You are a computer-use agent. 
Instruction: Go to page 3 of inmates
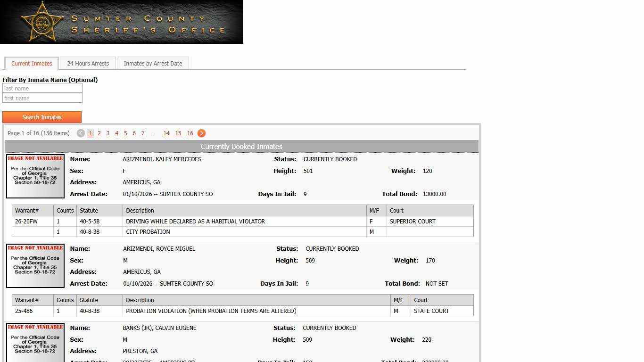108,133
